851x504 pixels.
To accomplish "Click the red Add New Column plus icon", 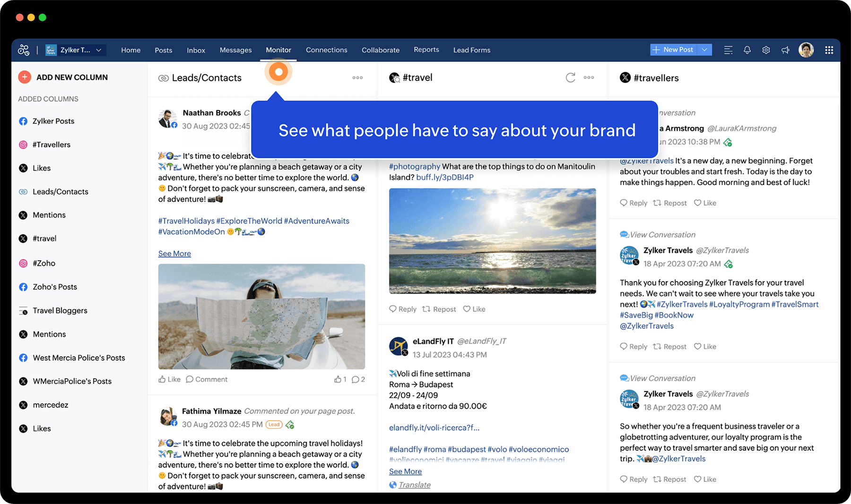I will pyautogui.click(x=25, y=77).
